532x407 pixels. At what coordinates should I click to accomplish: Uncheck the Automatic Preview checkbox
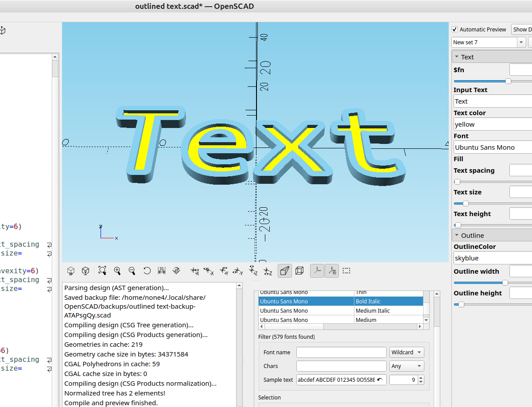(x=454, y=29)
